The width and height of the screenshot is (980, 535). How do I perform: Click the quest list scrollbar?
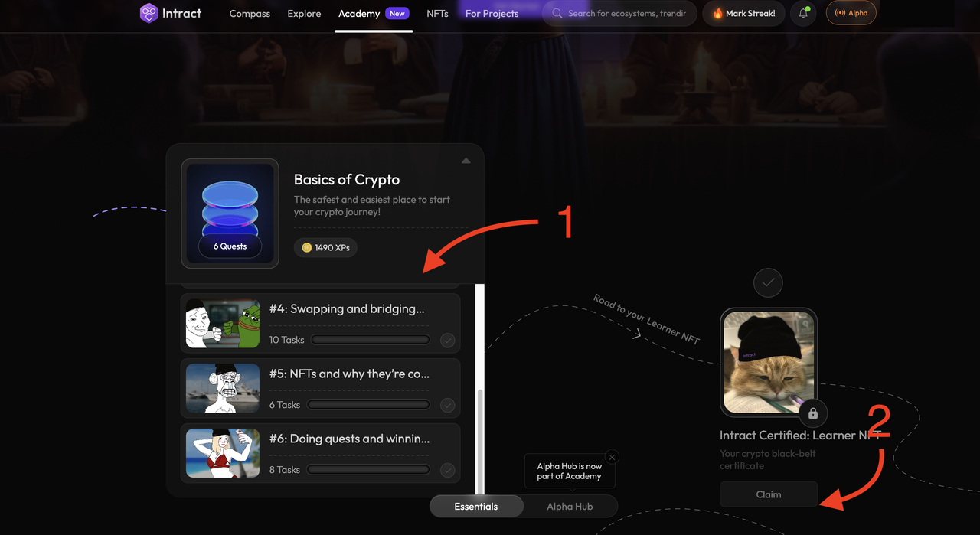[480, 442]
